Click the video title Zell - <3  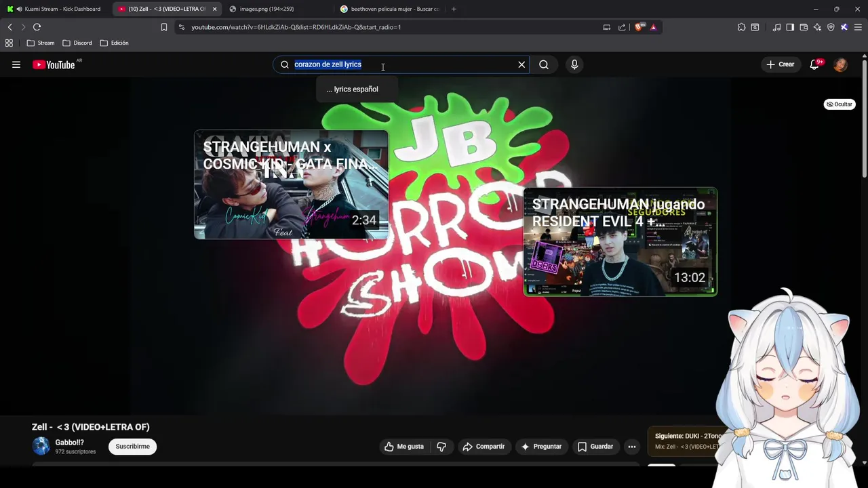[90, 427]
